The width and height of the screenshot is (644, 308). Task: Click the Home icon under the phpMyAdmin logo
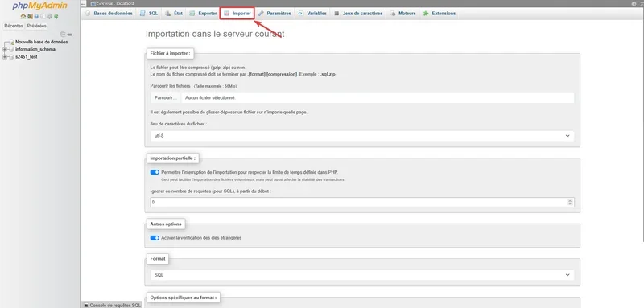[23, 16]
